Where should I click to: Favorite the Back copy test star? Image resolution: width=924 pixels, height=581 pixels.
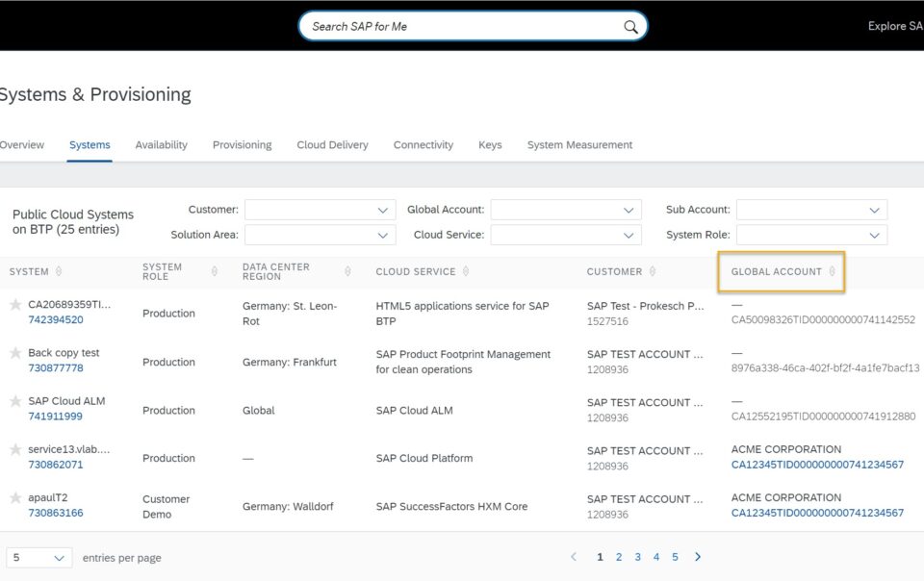[x=15, y=353]
